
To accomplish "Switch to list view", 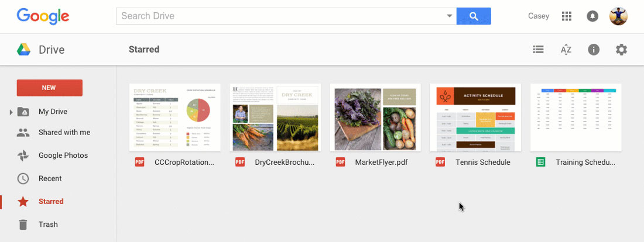I will (539, 50).
